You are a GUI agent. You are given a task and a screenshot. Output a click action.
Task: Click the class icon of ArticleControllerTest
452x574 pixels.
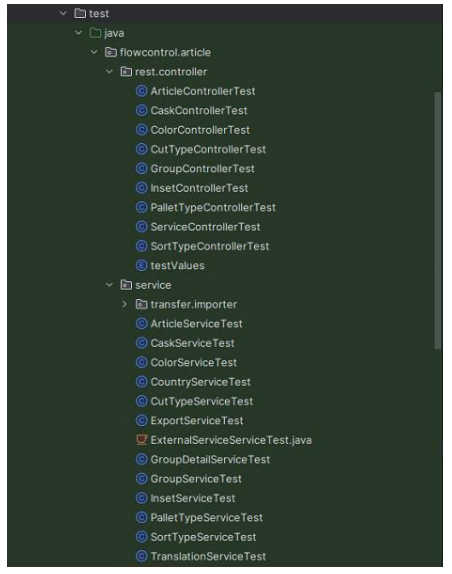pos(142,91)
